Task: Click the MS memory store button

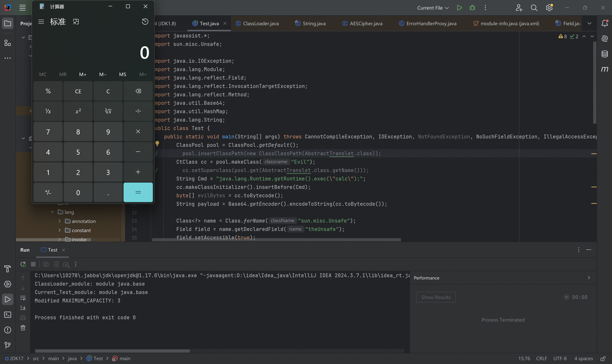Action: coord(123,74)
